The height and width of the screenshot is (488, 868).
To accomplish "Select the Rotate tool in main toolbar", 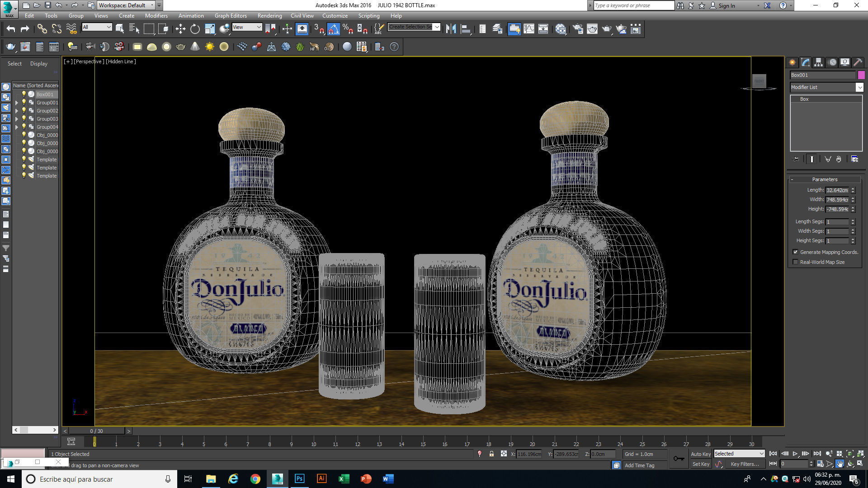I will coord(195,29).
